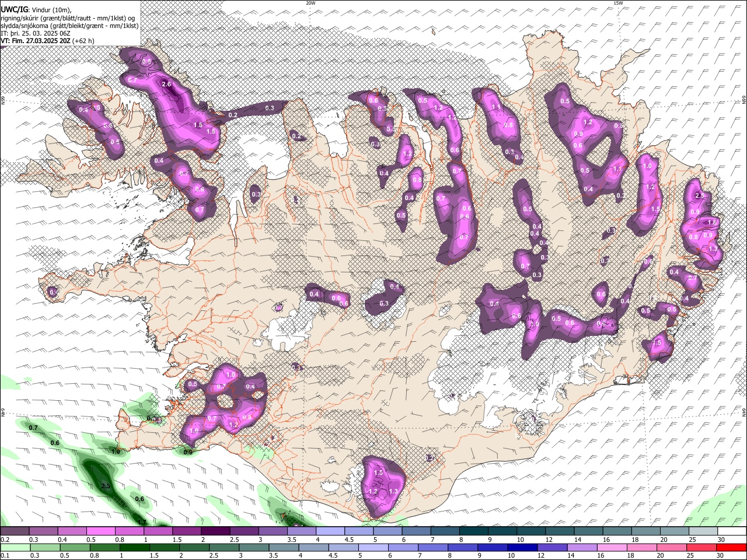Click the '30' label on the top scale
747x560 pixels.
click(721, 540)
